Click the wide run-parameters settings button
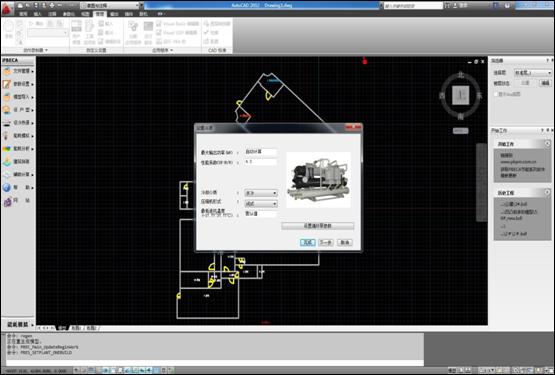 click(x=317, y=226)
